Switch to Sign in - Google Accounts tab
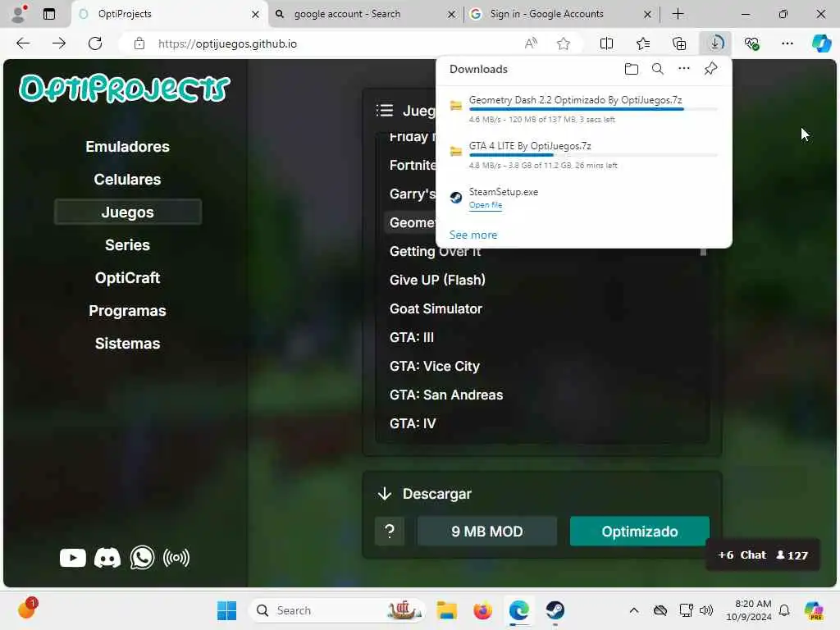The width and height of the screenshot is (840, 630). point(561,14)
